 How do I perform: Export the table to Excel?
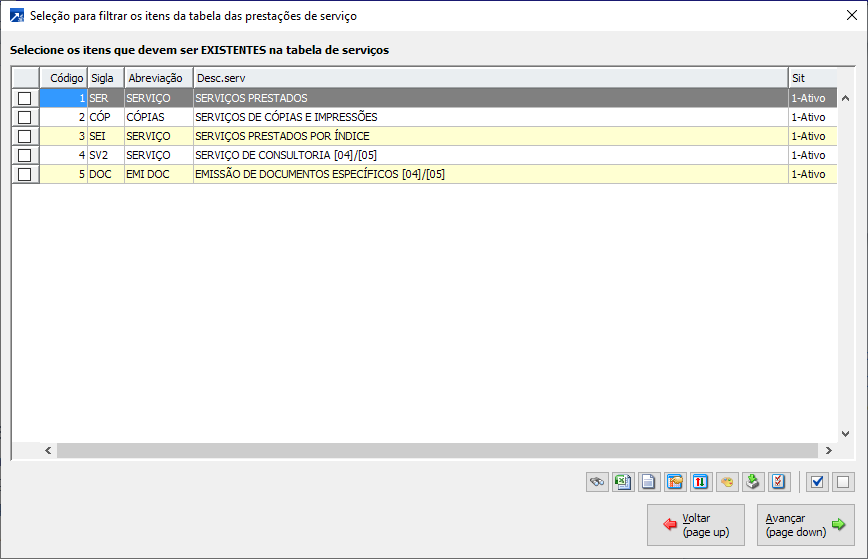coord(623,482)
